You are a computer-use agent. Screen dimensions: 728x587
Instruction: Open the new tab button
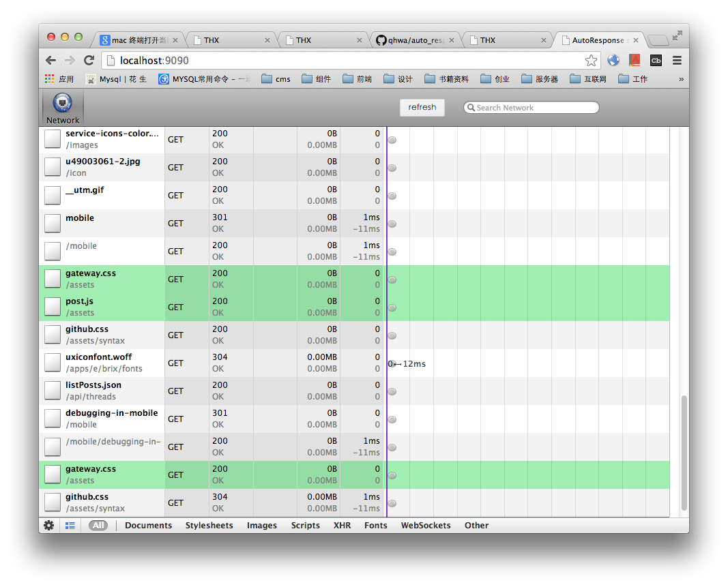pos(658,40)
